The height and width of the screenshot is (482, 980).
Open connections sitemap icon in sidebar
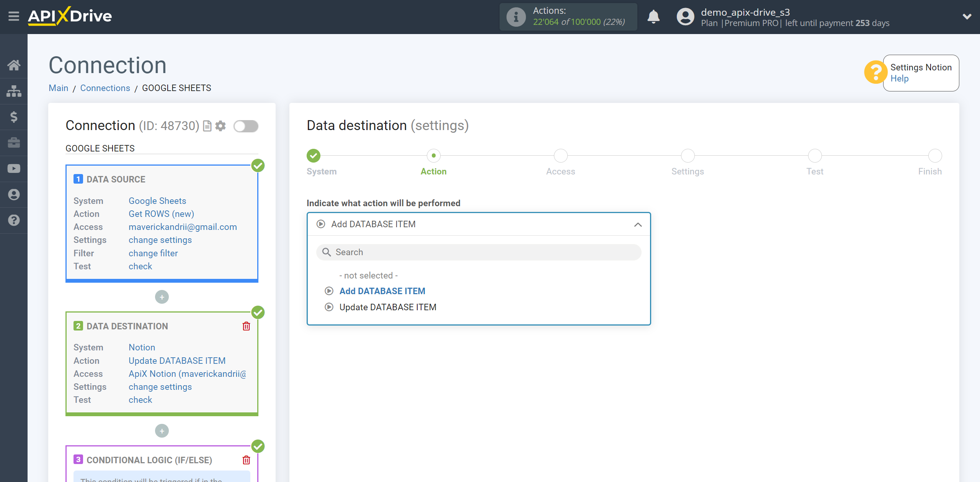pyautogui.click(x=14, y=91)
